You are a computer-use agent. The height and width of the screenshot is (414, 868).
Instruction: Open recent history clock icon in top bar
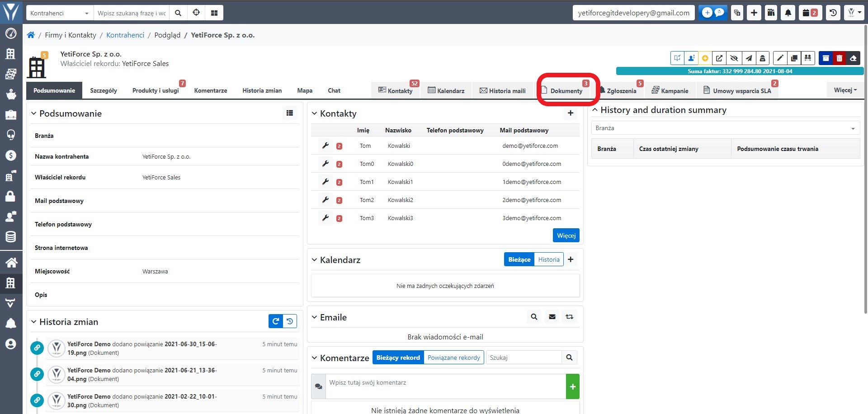click(833, 13)
